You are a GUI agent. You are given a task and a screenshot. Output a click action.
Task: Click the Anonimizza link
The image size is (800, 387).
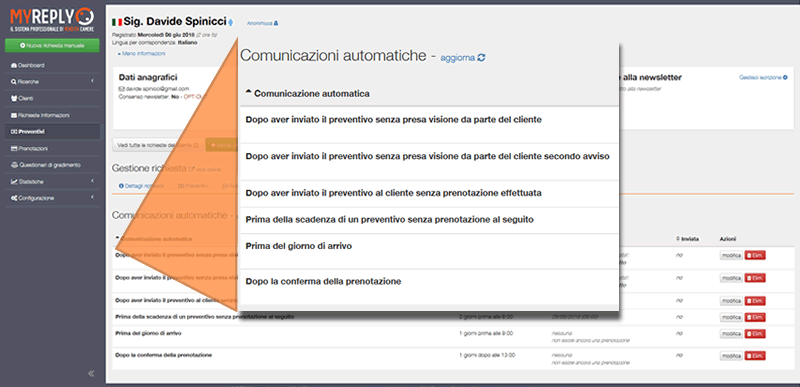pyautogui.click(x=262, y=23)
